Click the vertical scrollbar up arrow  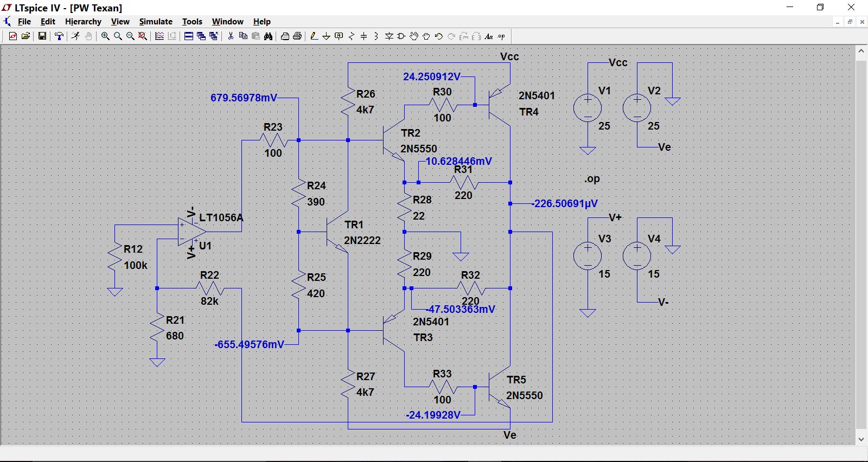pos(861,51)
